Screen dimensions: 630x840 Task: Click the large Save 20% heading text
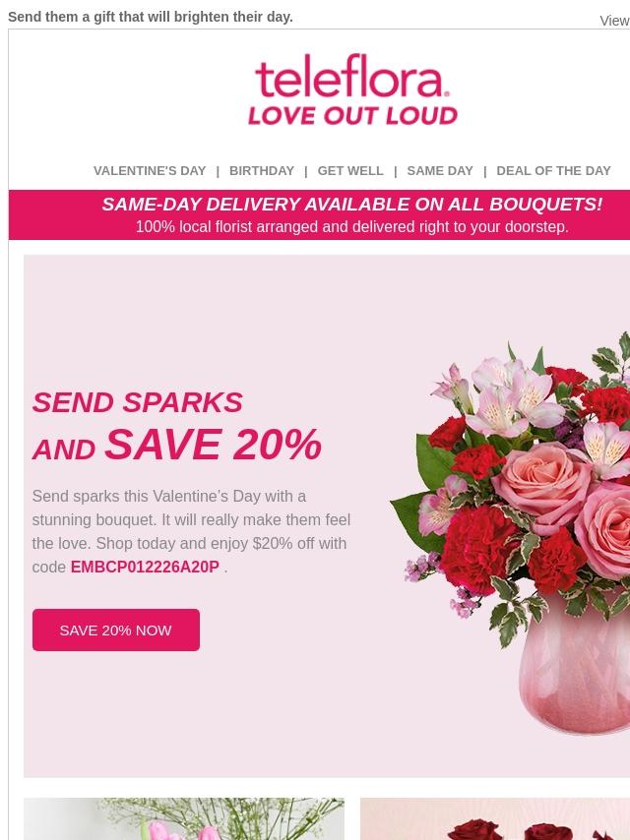pyautogui.click(x=213, y=446)
